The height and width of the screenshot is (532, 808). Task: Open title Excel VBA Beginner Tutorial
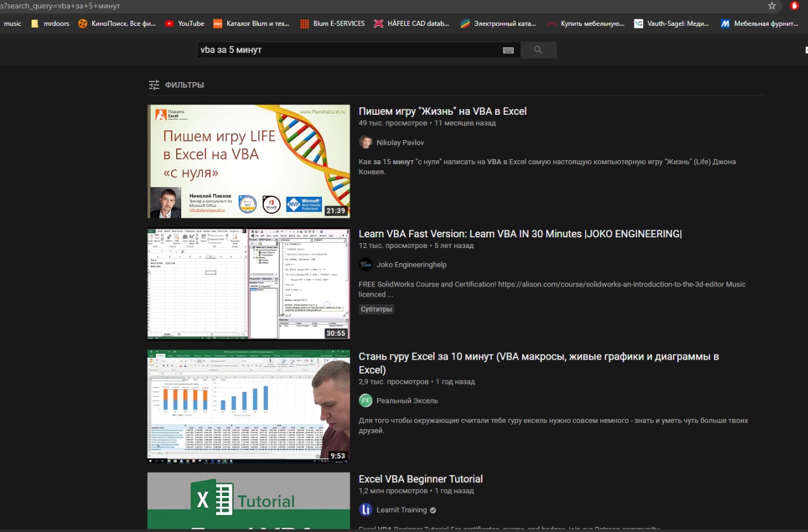point(420,479)
